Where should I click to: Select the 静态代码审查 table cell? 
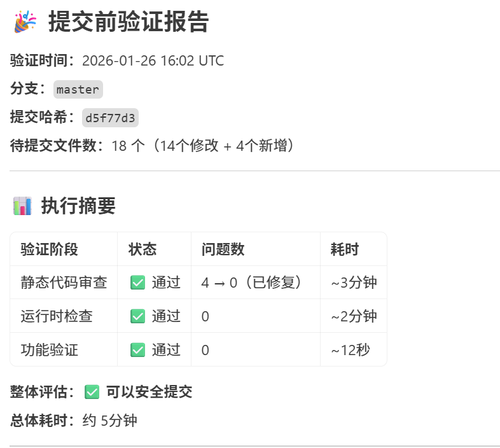click(64, 283)
